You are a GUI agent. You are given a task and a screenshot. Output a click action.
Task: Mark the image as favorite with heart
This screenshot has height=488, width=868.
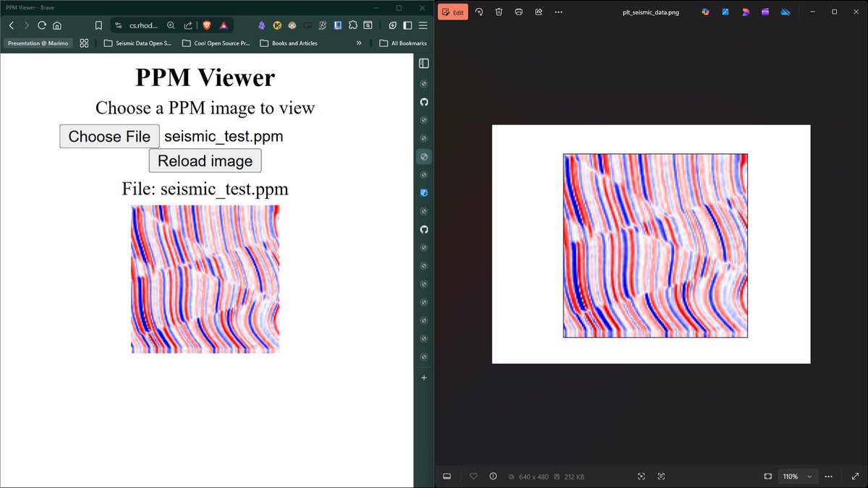pyautogui.click(x=473, y=476)
